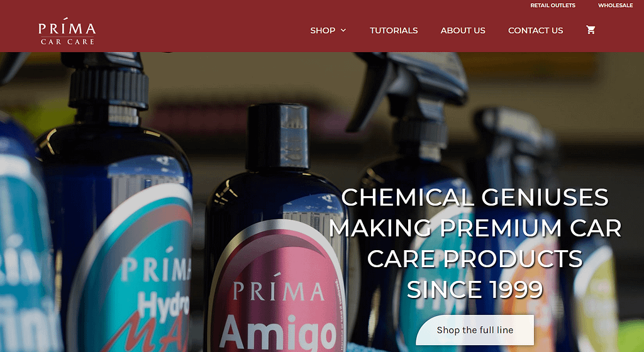Open the SHOP navigation menu
The image size is (644, 352).
click(323, 30)
